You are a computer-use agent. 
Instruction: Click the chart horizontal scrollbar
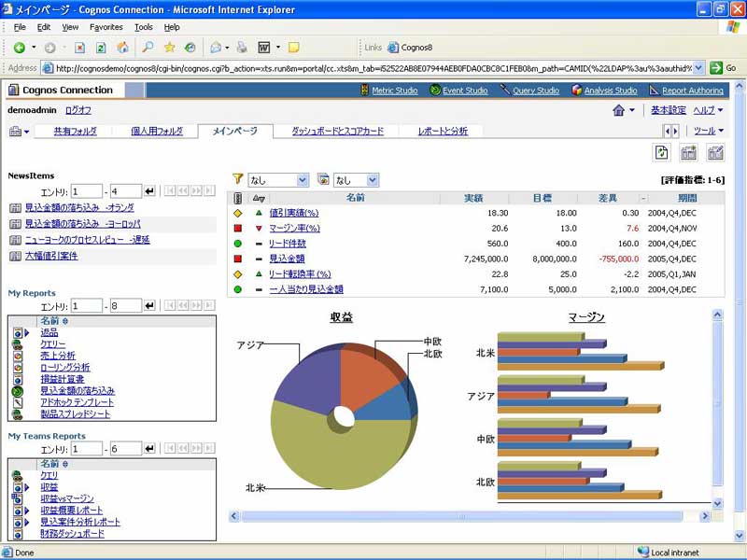pyautogui.click(x=461, y=516)
